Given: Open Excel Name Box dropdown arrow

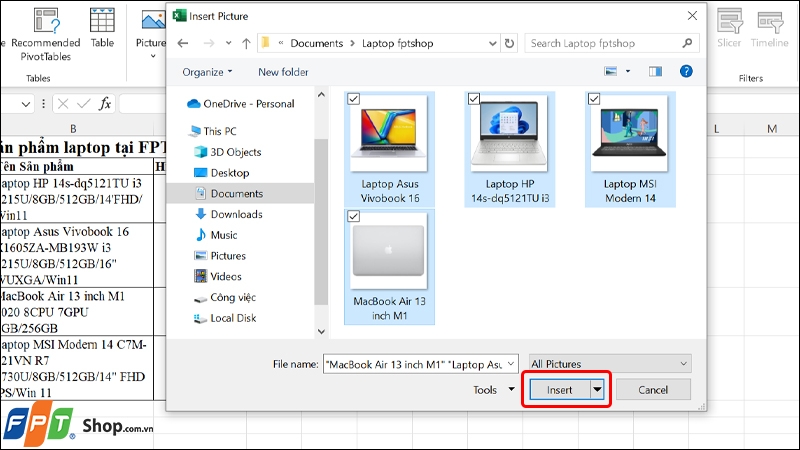Looking at the screenshot, I should click(26, 104).
